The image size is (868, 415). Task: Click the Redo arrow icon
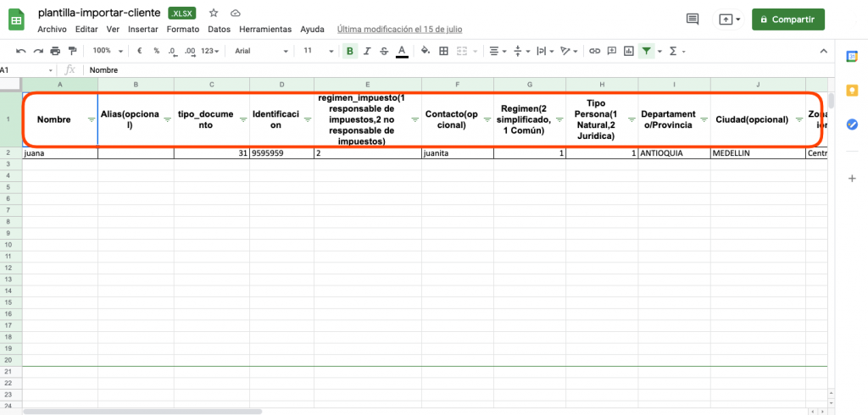(38, 51)
